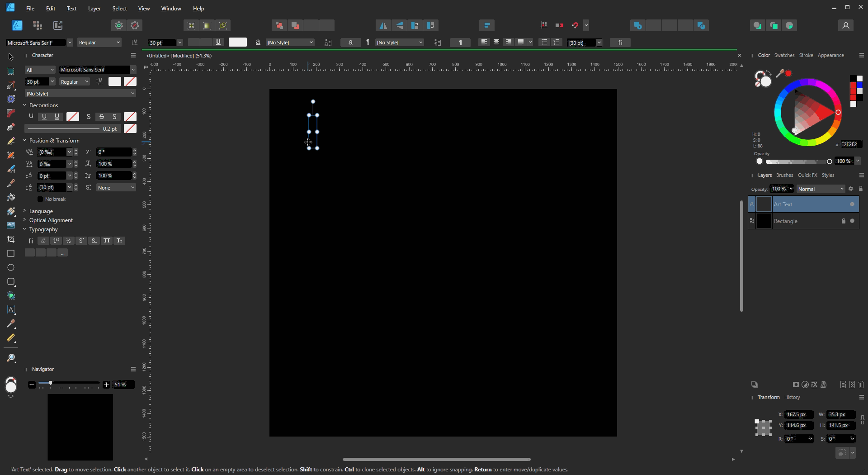The image size is (868, 475).
Task: Open the Layer menu
Action: pyautogui.click(x=94, y=9)
